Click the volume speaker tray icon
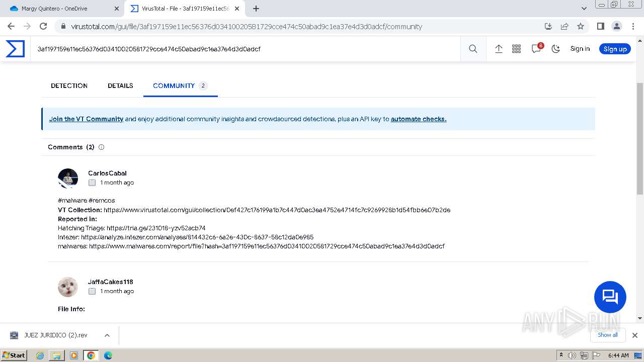 point(572,355)
